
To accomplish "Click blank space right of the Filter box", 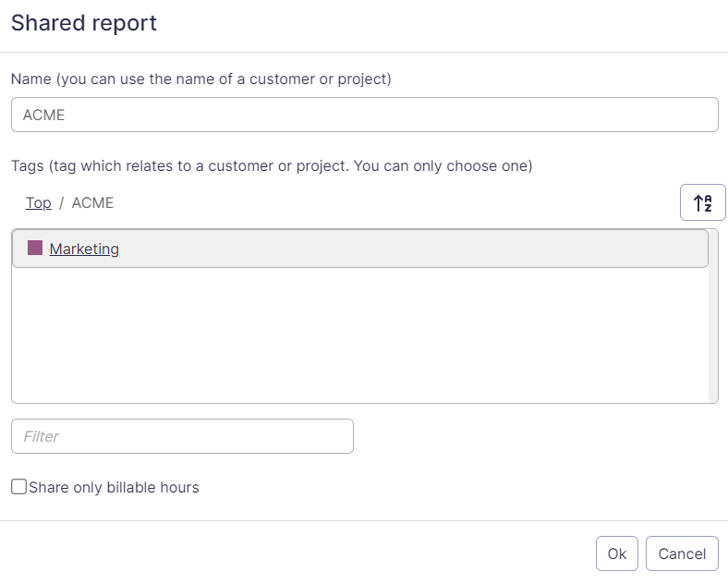I will point(536,436).
